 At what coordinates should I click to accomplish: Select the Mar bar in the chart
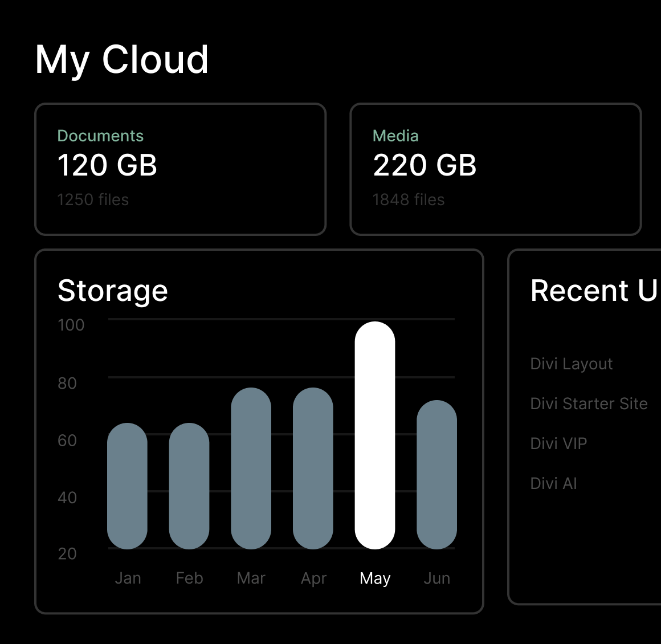coord(251,468)
